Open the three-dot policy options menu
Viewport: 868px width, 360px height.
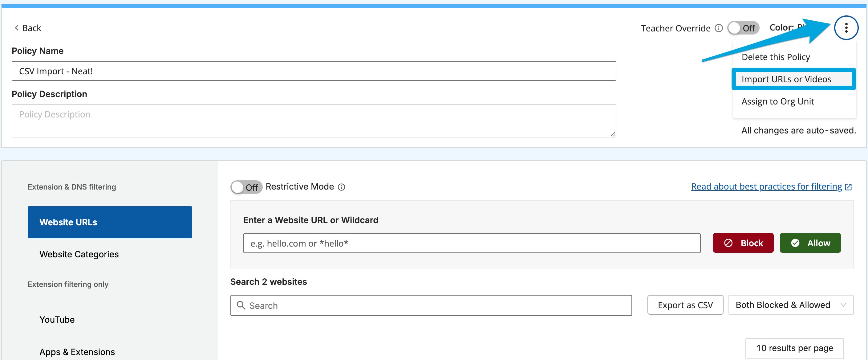pos(846,28)
